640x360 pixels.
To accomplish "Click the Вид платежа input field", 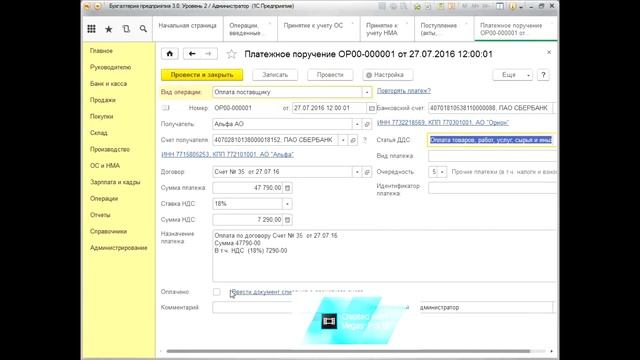I will coord(492,156).
